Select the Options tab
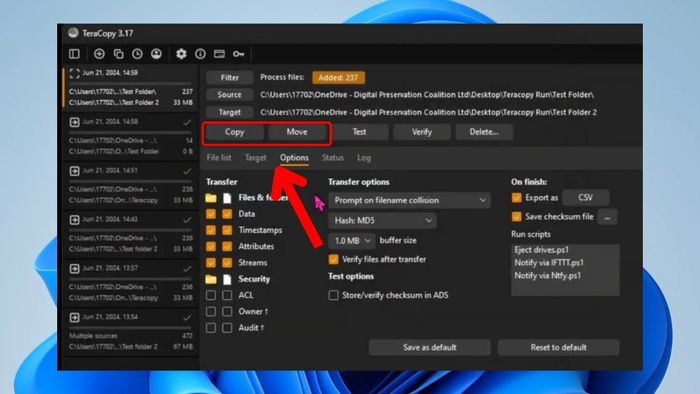The image size is (700, 394). [x=294, y=158]
